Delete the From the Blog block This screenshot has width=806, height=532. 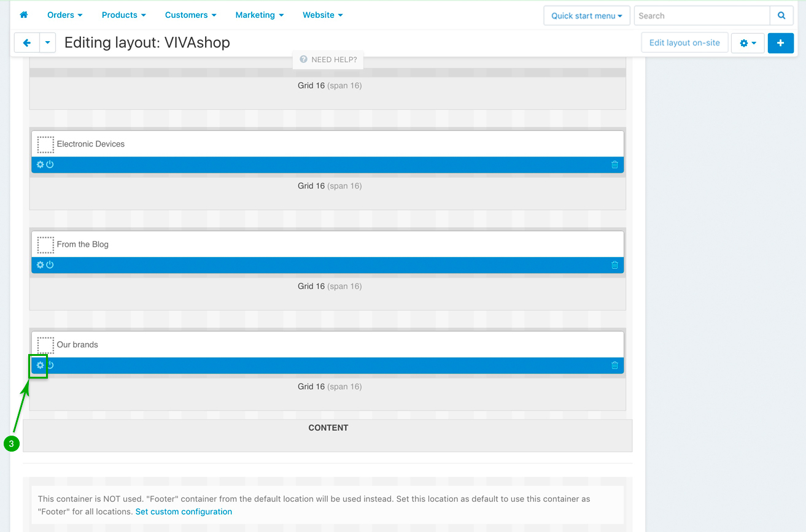coord(614,265)
